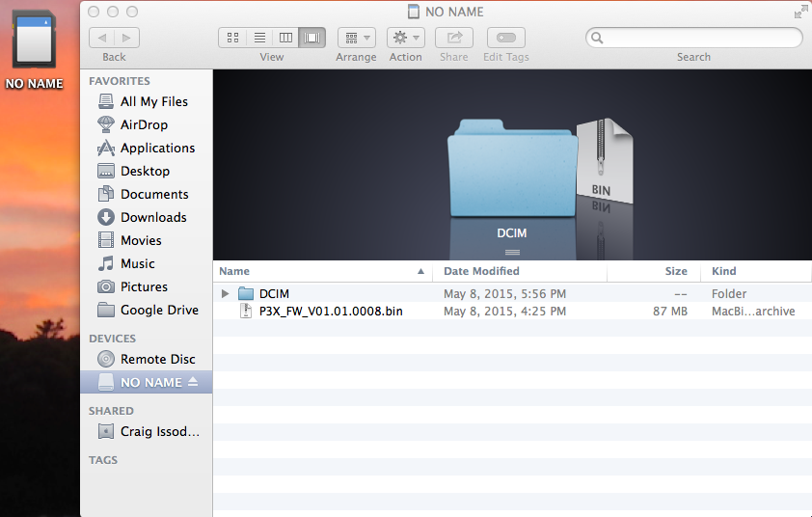Open the Action gear menu
The width and height of the screenshot is (812, 517).
[x=406, y=38]
